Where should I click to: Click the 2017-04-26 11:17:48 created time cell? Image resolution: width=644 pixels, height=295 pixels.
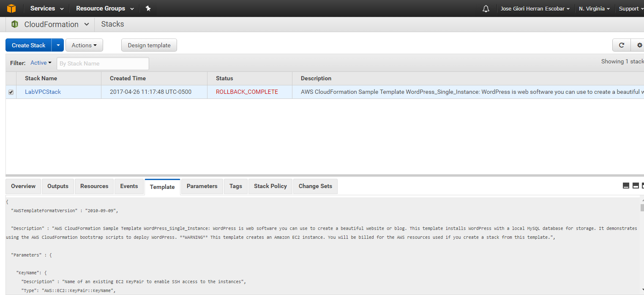(x=154, y=92)
